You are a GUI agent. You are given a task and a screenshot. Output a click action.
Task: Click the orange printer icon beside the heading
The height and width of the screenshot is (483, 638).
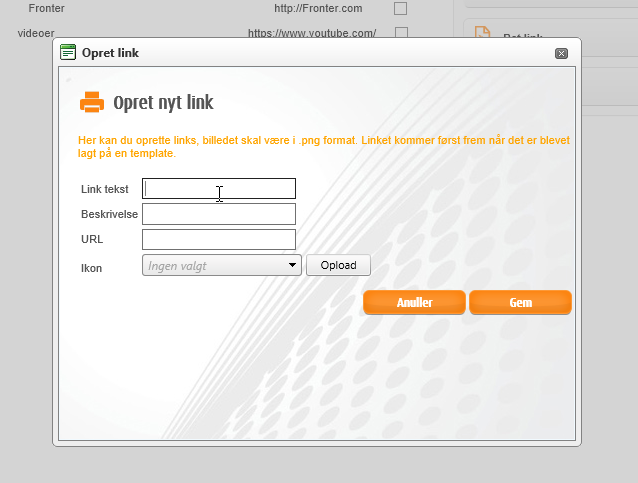92,102
